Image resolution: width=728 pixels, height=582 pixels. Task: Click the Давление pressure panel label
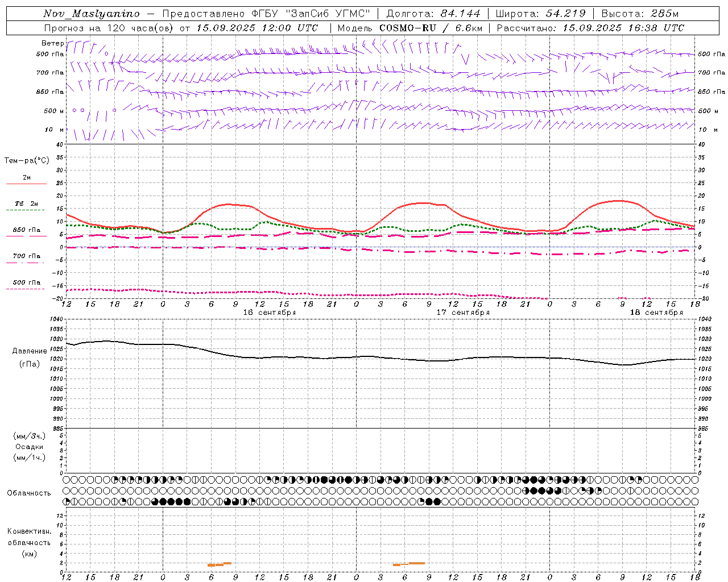[x=30, y=351]
